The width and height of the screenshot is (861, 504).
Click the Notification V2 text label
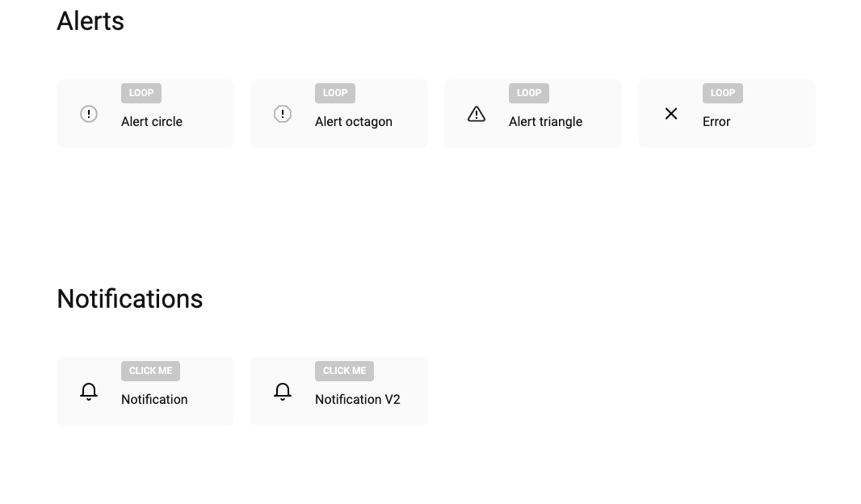[358, 399]
